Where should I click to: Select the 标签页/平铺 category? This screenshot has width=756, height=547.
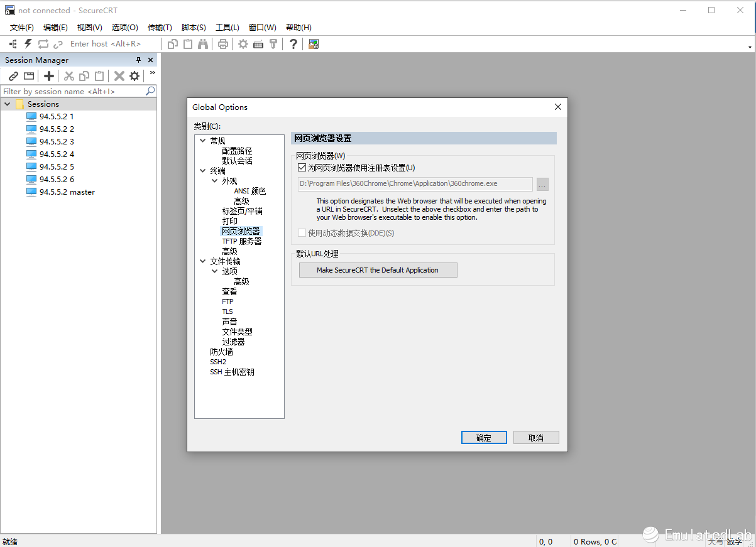click(x=243, y=211)
